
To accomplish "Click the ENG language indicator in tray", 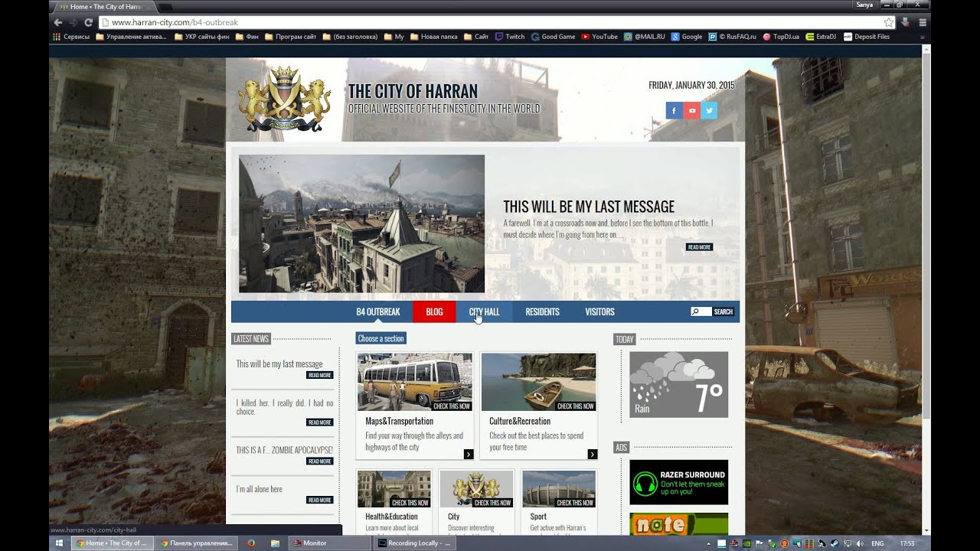I will 877,543.
